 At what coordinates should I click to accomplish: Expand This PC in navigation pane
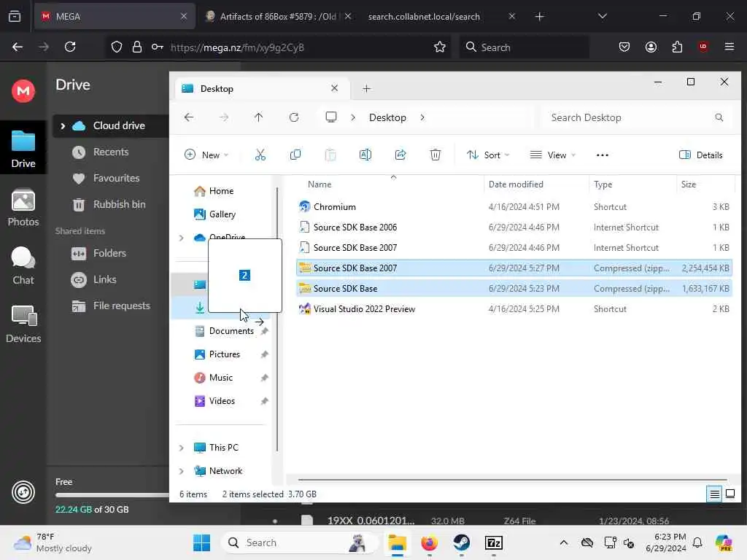point(181,448)
